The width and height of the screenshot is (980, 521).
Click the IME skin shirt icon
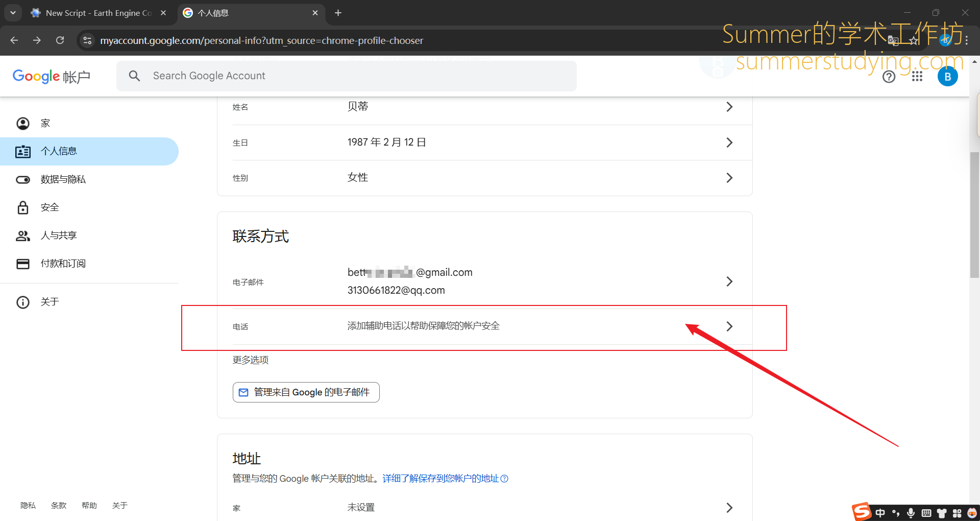[942, 513]
